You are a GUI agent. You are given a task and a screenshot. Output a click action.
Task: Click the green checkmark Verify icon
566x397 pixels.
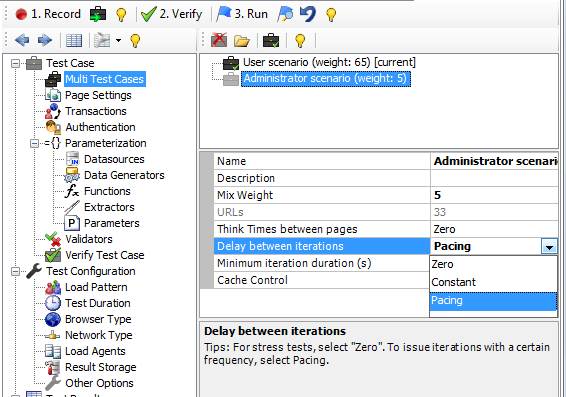point(148,14)
